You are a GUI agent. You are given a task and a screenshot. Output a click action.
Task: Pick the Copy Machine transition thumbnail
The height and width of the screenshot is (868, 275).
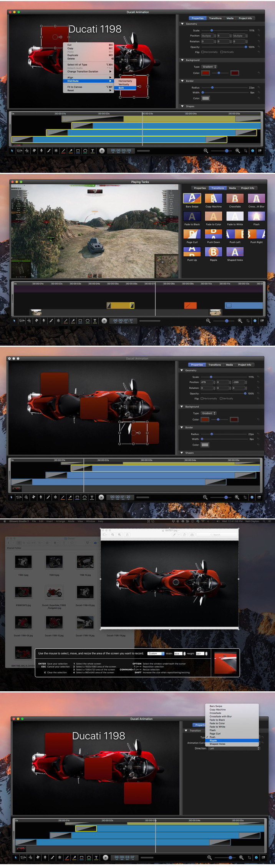click(x=214, y=198)
